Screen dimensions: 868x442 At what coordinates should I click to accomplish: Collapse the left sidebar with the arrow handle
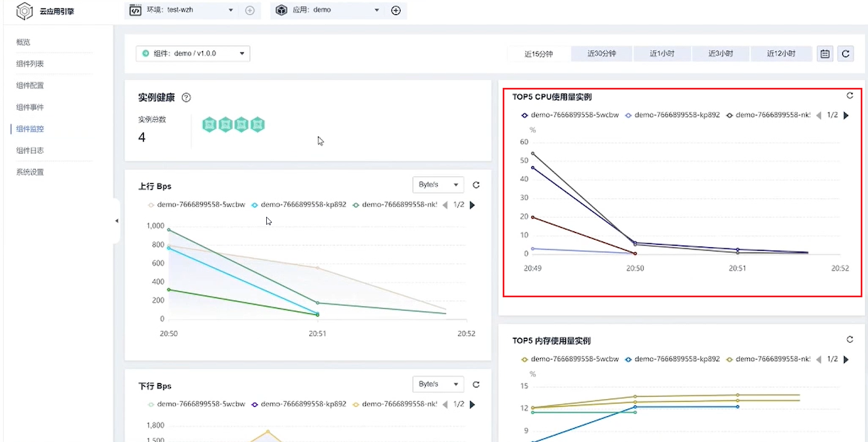[117, 221]
